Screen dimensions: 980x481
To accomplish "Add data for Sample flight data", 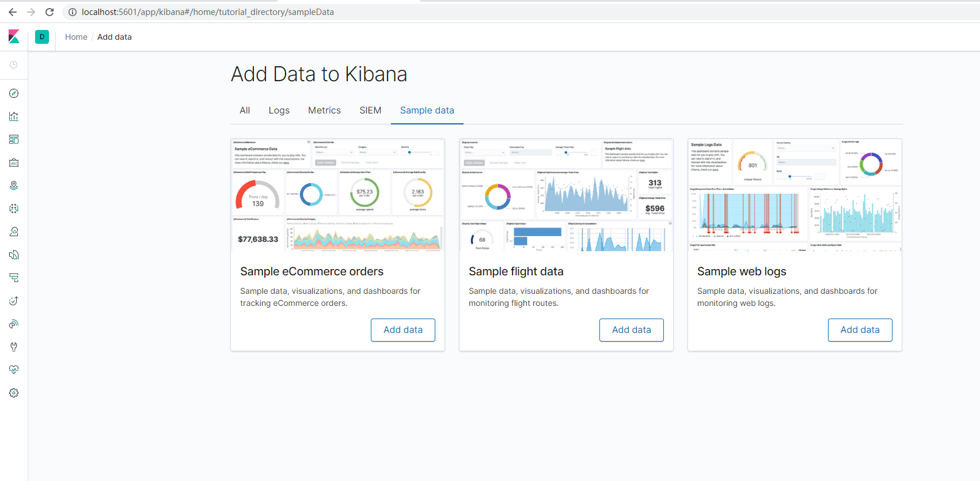I will 632,330.
